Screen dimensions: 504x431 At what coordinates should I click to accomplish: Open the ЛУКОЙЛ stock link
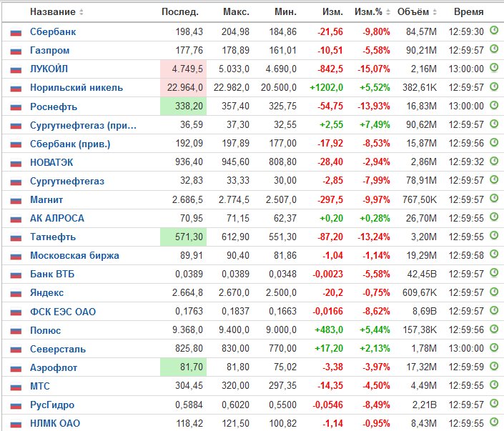49,69
